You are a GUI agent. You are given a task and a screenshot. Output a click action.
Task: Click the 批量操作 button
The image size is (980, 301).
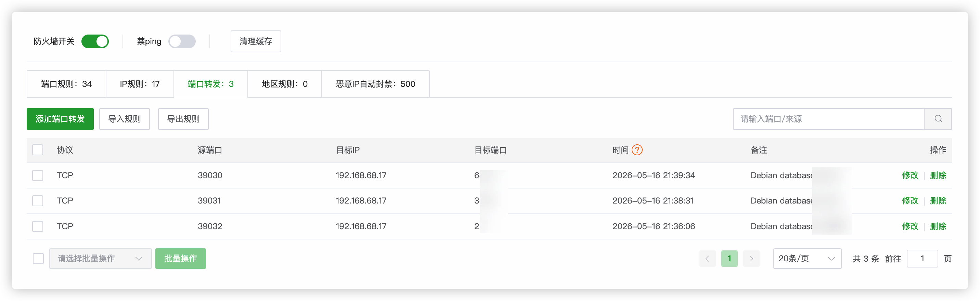[181, 259]
